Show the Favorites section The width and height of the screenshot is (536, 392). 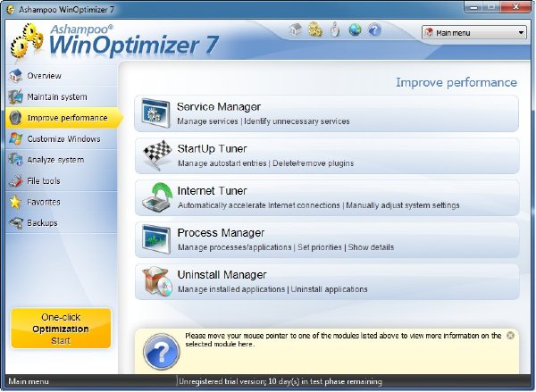(62, 202)
